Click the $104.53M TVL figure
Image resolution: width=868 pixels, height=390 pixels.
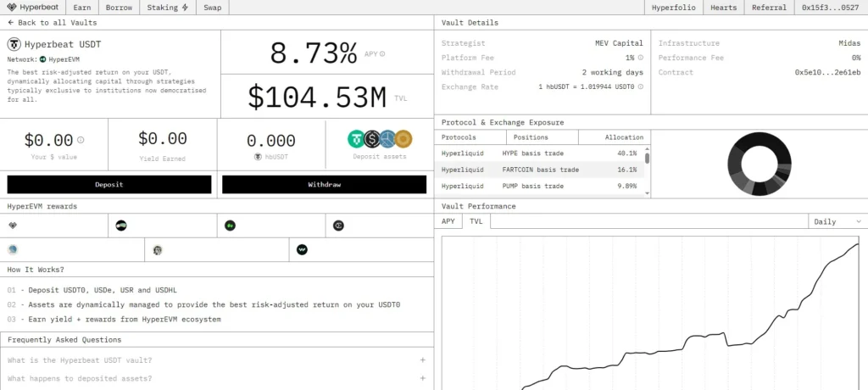click(317, 97)
